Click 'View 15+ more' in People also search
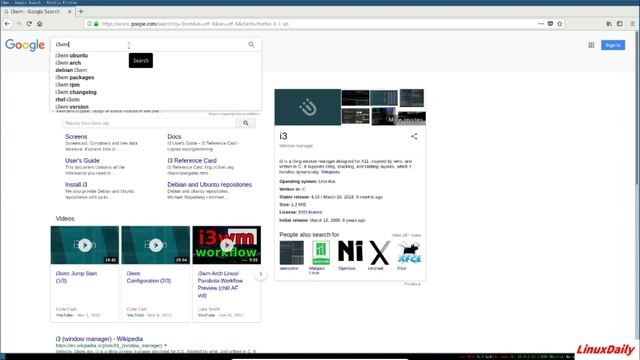The width and height of the screenshot is (640, 360). click(406, 235)
